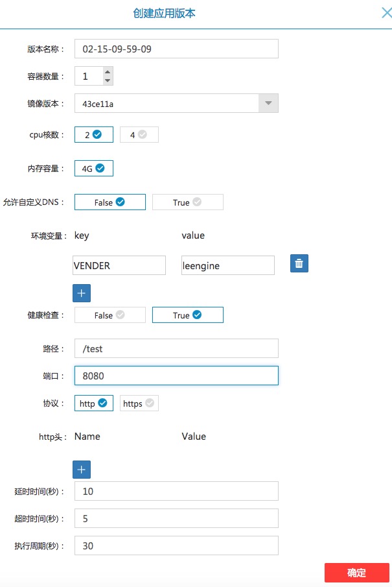Click the version name 02-15-09-59-09 field
Viewport: 392px width, 587px height.
tap(176, 48)
